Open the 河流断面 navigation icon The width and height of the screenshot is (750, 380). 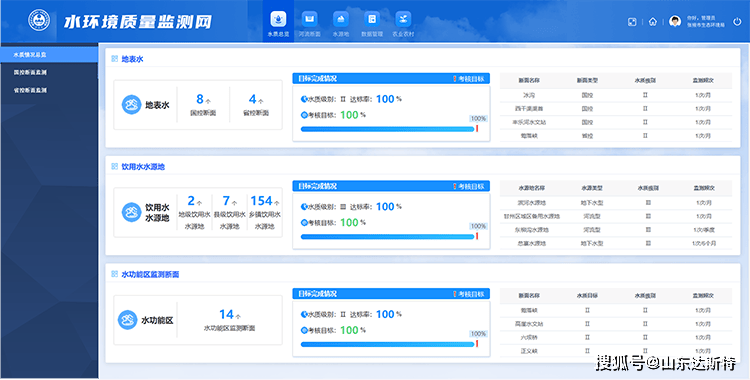tap(309, 19)
